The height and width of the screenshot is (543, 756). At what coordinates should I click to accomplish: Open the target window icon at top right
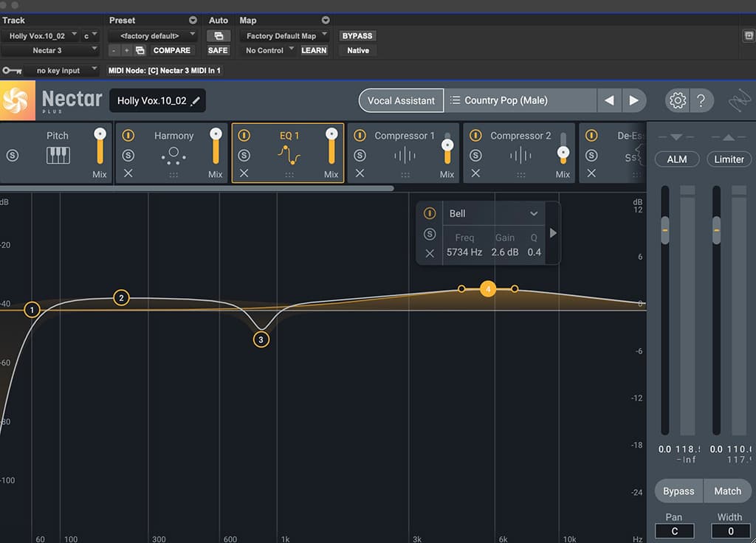tap(749, 35)
